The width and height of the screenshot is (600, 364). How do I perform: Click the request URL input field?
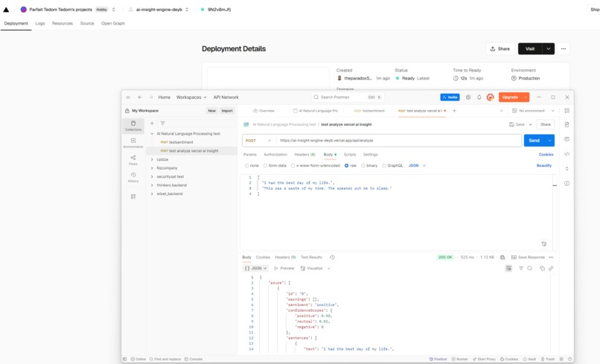tap(398, 141)
